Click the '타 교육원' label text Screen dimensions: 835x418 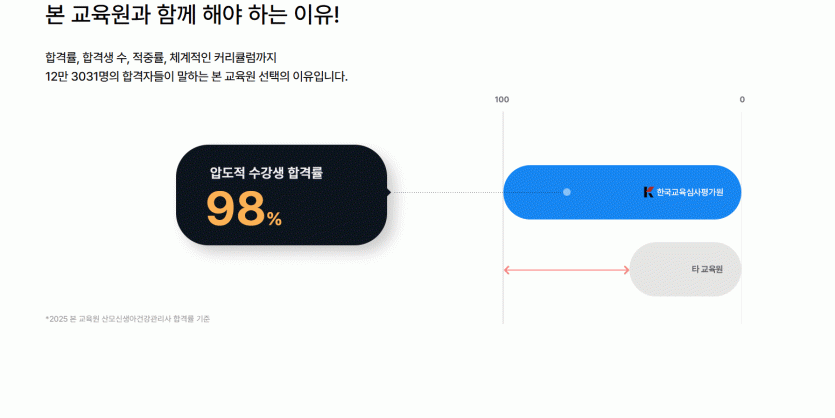(x=707, y=270)
